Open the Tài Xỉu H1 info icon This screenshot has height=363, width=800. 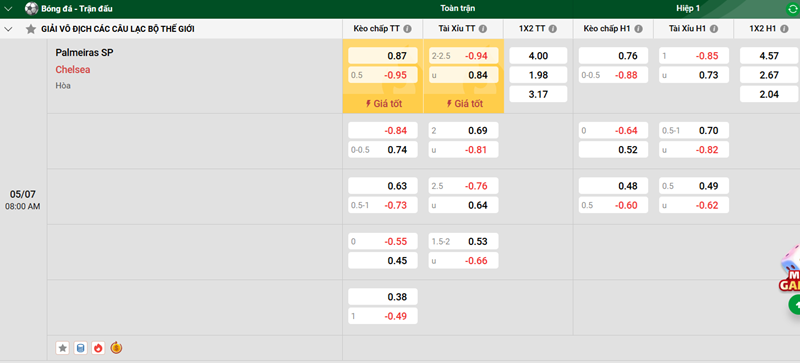tap(714, 29)
